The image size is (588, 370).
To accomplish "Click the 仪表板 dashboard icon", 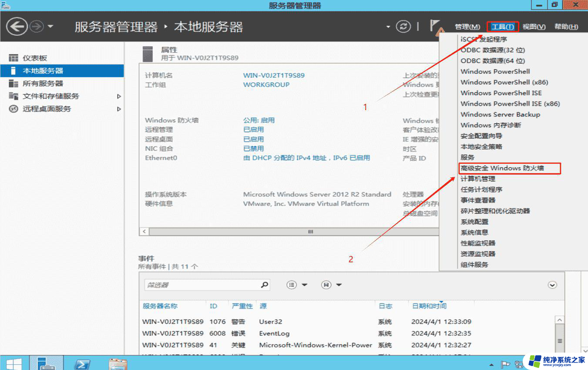I will (x=14, y=58).
